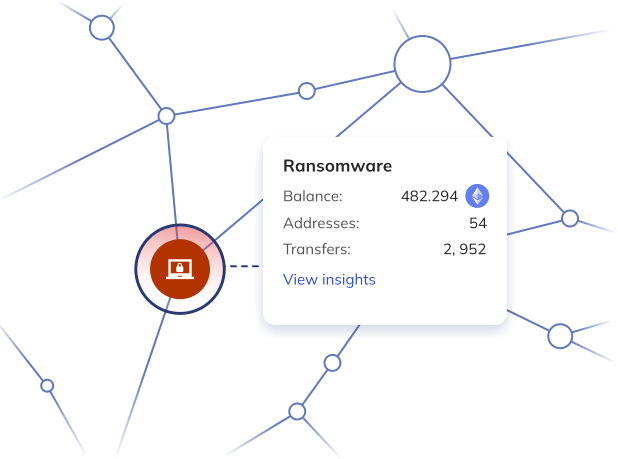The width and height of the screenshot is (618, 459).
Task: Click the Ethereum coin icon beside the balance
Action: click(477, 196)
